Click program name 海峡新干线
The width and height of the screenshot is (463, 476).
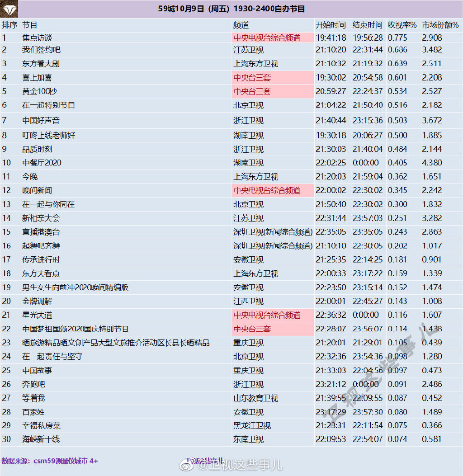[x=41, y=439]
